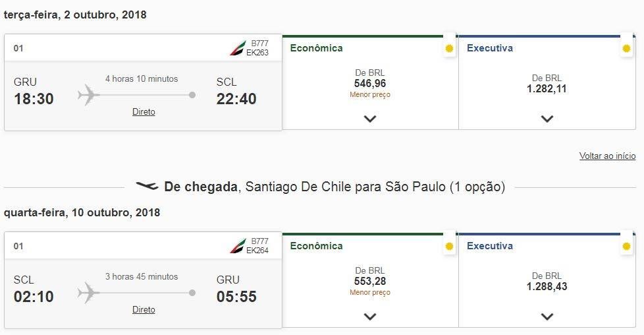Click the De chegada landing plane icon

(x=147, y=186)
